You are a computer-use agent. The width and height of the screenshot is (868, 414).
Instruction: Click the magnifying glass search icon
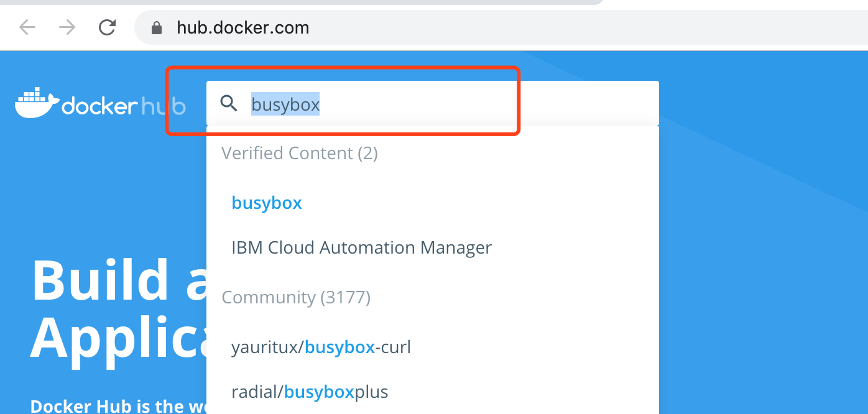point(229,104)
